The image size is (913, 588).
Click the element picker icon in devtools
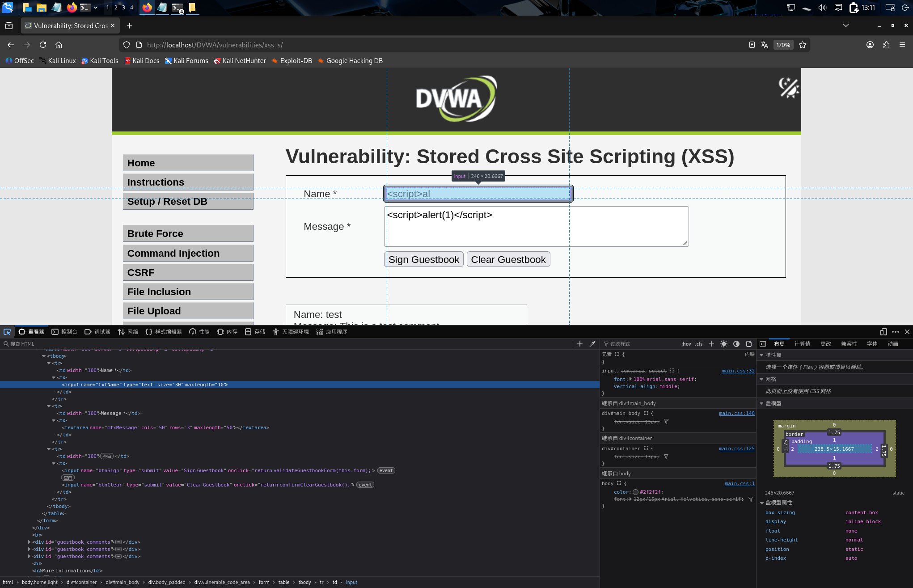(x=7, y=332)
